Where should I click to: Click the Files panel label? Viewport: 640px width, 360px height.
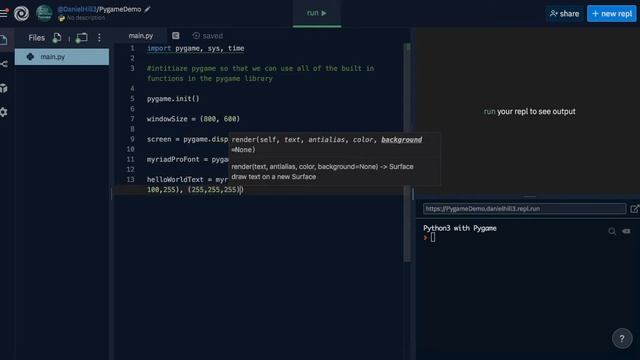(36, 38)
